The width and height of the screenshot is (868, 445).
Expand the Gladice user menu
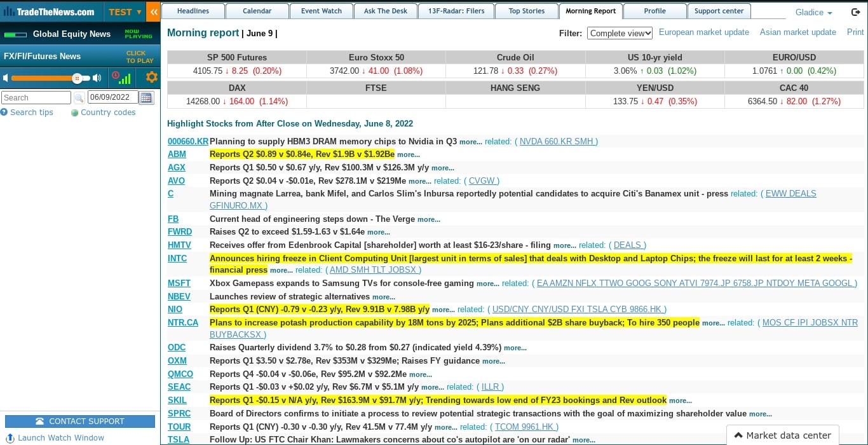click(x=813, y=13)
